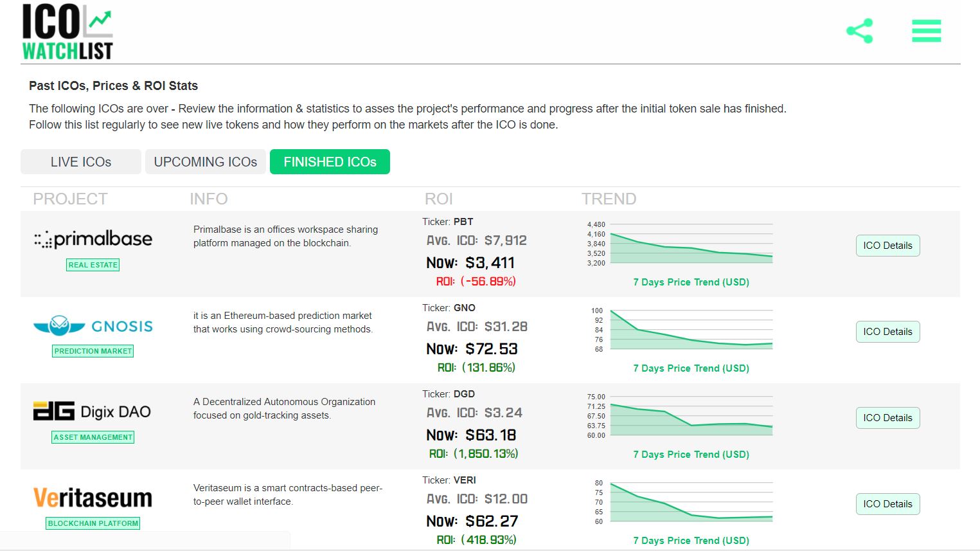
Task: Click the 'Ticker: GNO' text
Action: point(449,308)
